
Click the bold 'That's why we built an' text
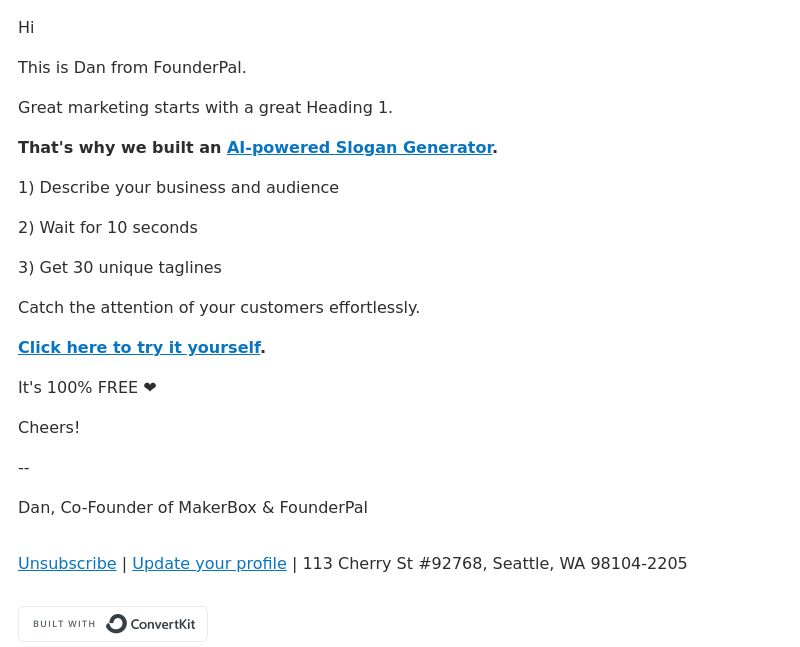[119, 147]
